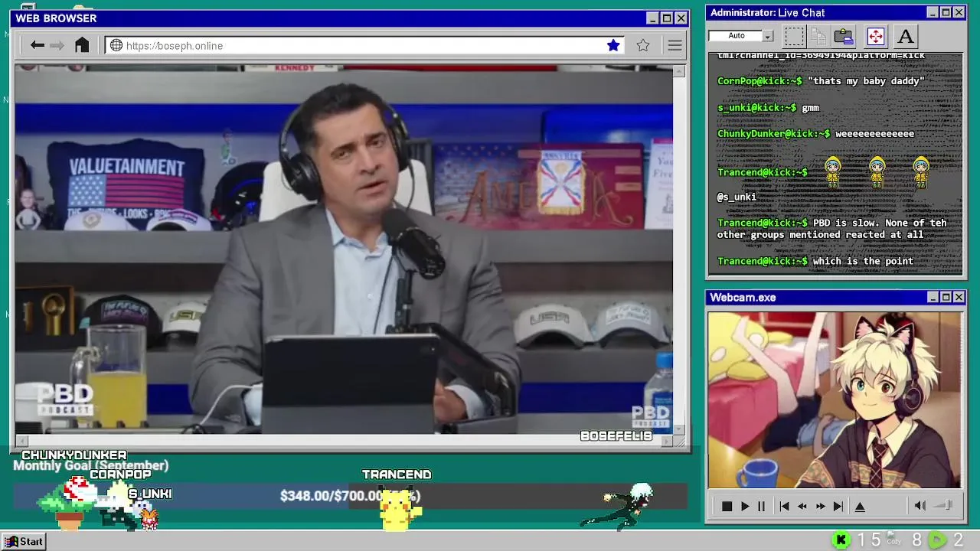Click the Pikachu sprite under TRANCEND
Viewport: 980px width, 551px height.
tap(399, 510)
